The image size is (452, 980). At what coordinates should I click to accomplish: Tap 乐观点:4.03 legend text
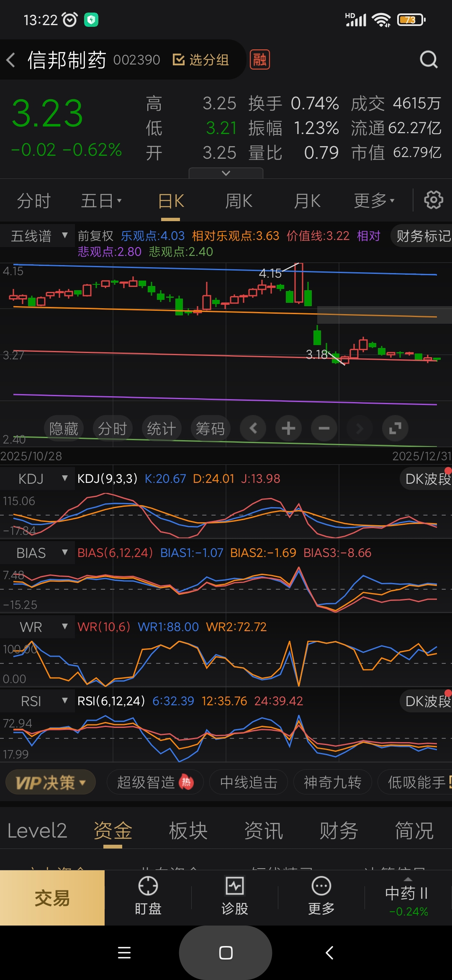point(153,236)
